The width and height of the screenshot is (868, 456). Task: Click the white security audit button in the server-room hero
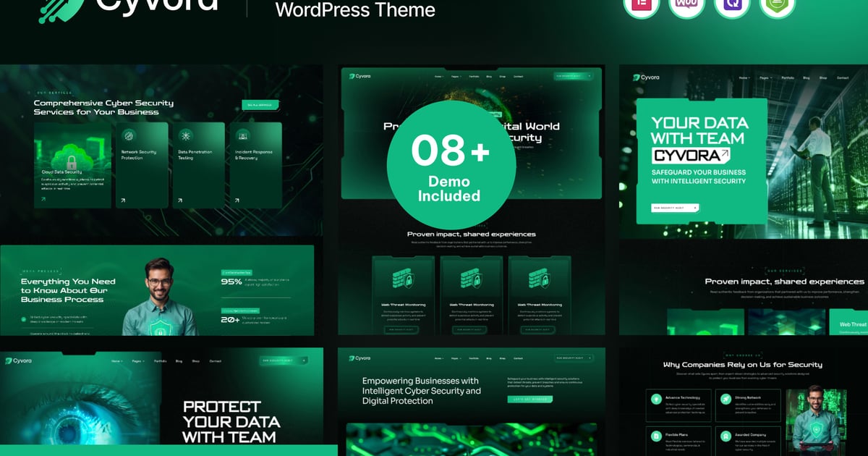pyautogui.click(x=676, y=208)
